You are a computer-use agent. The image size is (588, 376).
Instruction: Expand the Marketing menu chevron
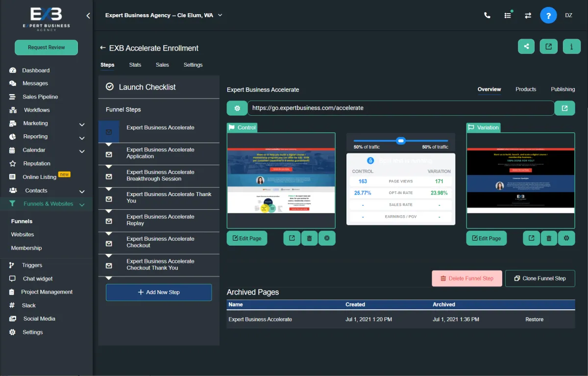click(x=82, y=125)
